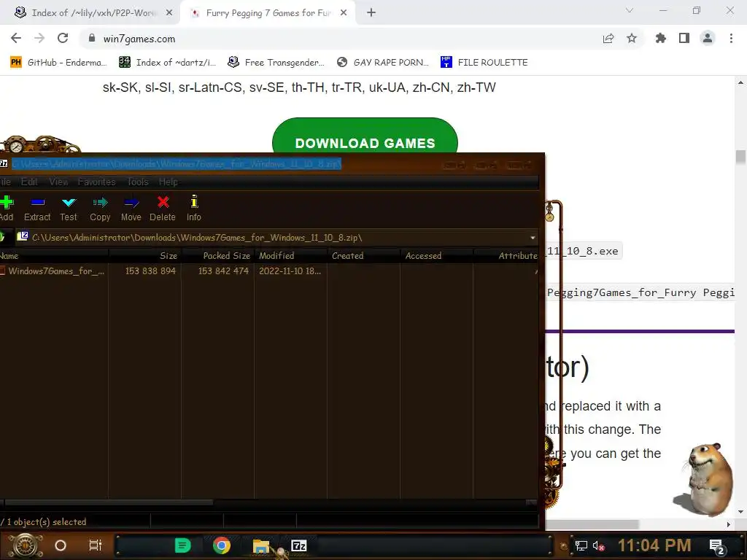
Task: Click 153 838 894 size value
Action: pyautogui.click(x=150, y=271)
